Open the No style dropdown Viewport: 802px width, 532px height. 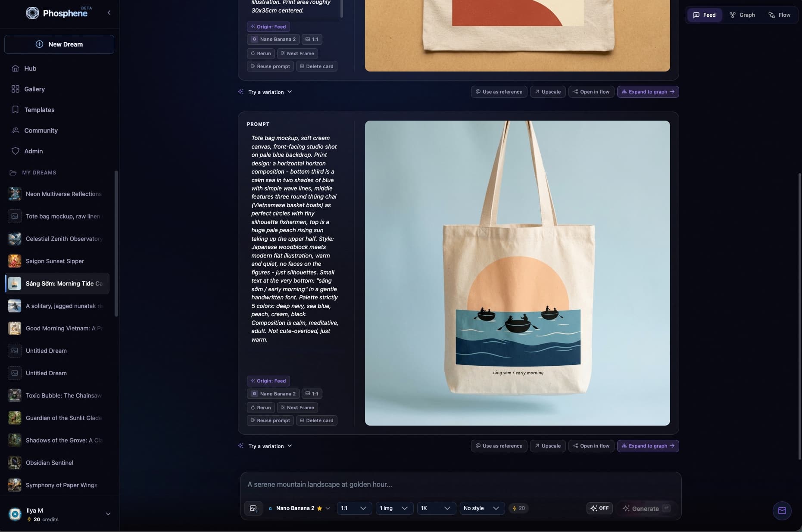(x=482, y=508)
